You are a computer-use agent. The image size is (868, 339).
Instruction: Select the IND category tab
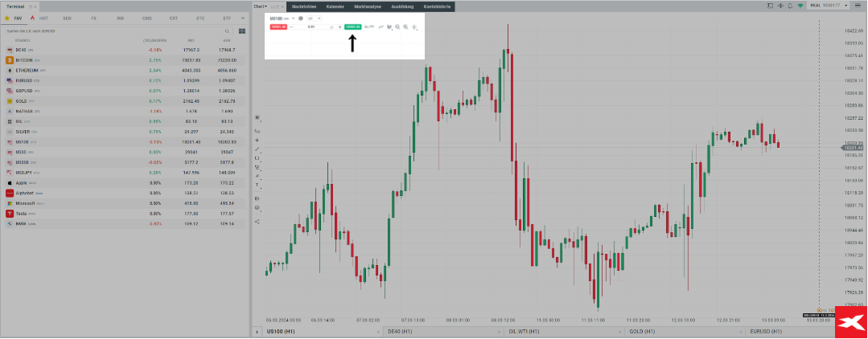tap(120, 18)
